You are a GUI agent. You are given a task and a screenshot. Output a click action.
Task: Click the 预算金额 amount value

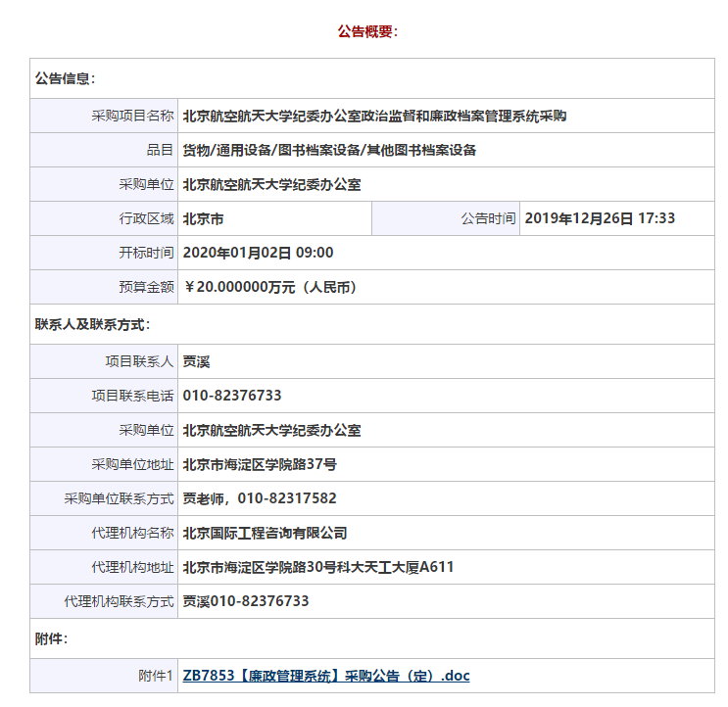pos(269,287)
